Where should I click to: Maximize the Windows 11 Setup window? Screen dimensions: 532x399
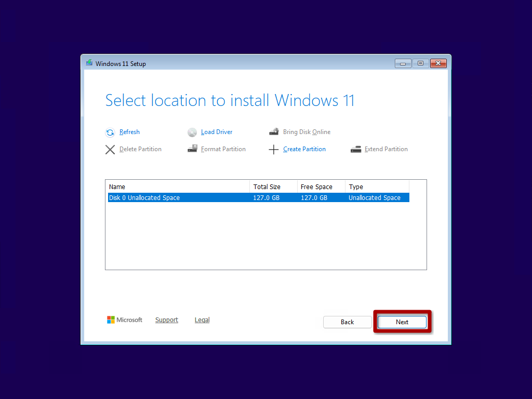pyautogui.click(x=421, y=63)
